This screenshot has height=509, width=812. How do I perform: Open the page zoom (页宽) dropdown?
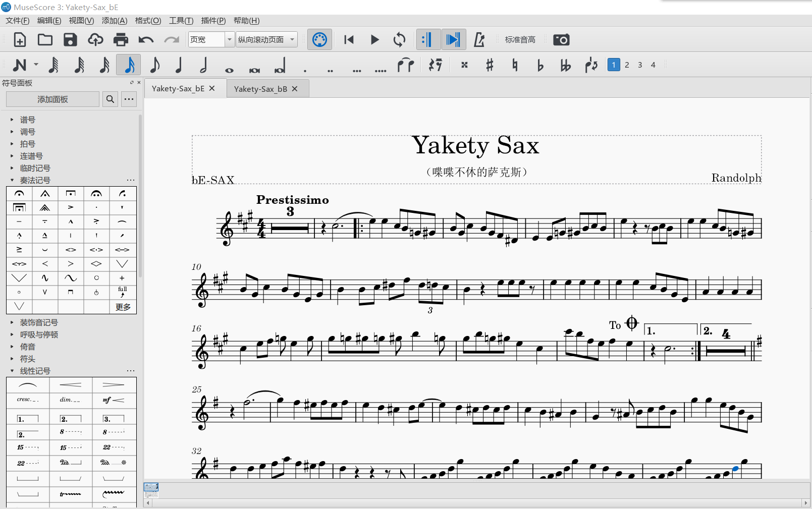(x=230, y=39)
